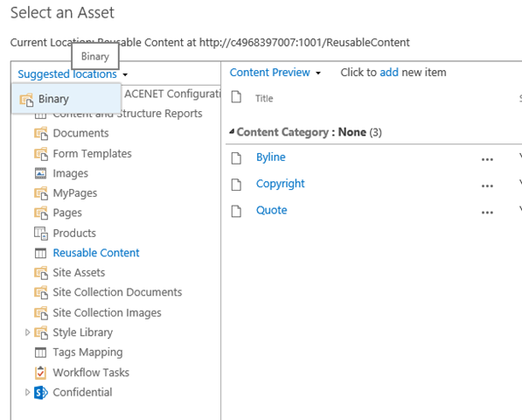The width and height of the screenshot is (522, 420).
Task: Click the Tags Mapping list icon
Action: 40,353
